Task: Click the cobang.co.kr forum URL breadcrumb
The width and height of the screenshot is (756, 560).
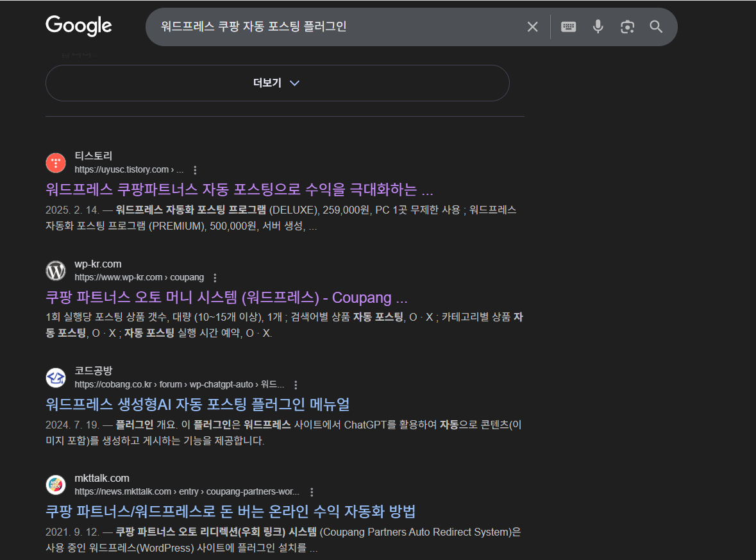Action: point(179,384)
